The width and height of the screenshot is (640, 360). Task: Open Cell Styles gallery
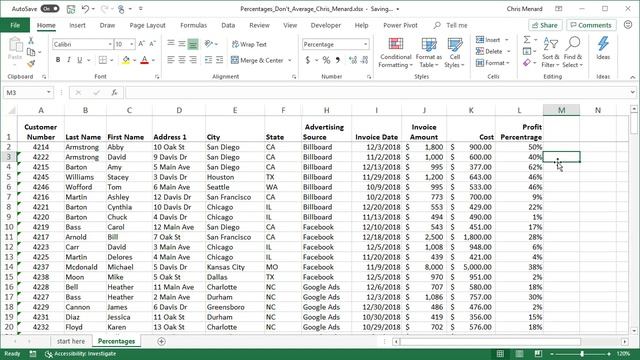pyautogui.click(x=454, y=52)
